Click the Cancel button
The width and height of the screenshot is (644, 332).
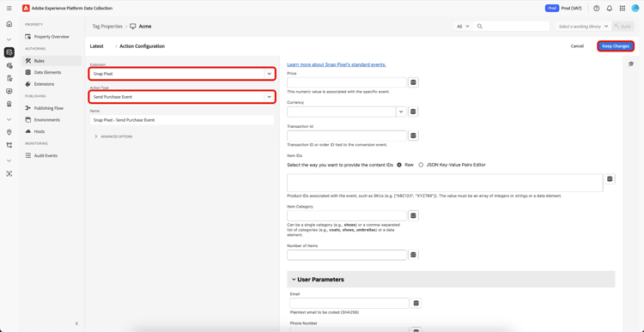point(577,46)
